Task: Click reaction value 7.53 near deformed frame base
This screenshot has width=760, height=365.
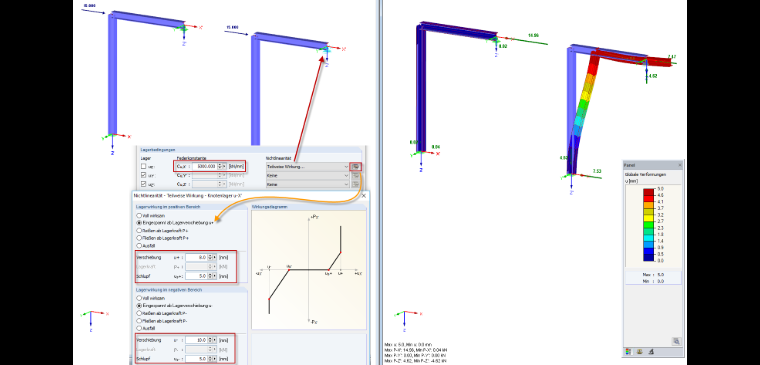Action: (597, 171)
